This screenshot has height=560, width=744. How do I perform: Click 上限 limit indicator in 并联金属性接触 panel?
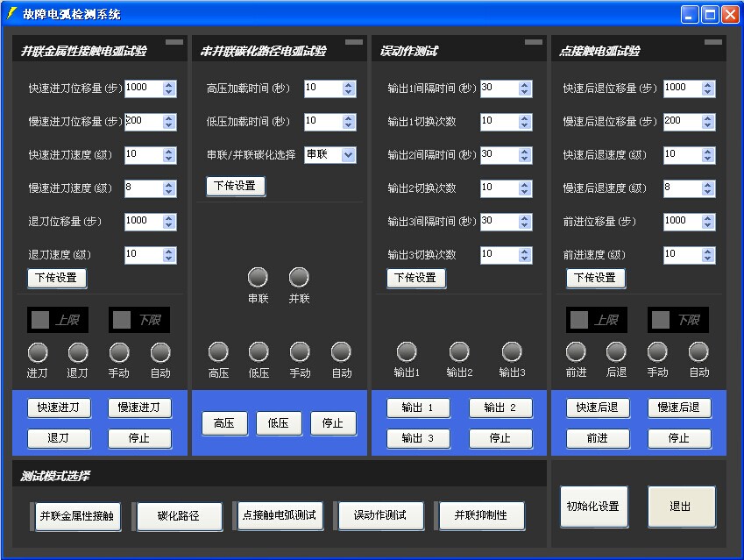tap(58, 320)
